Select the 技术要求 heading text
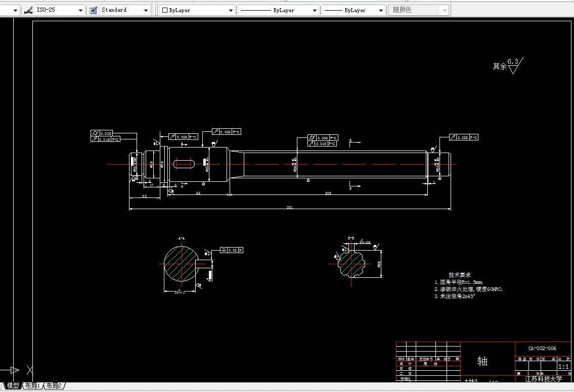 coord(460,275)
